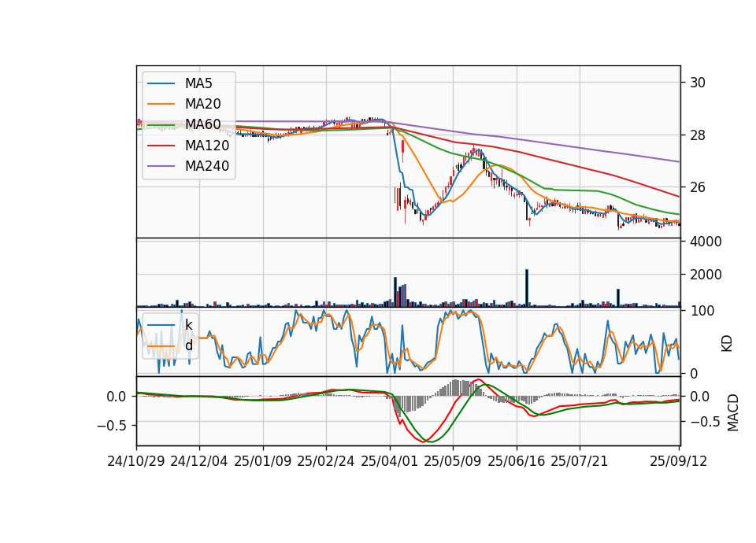Image resolution: width=756 pixels, height=543 pixels.
Task: Click the MA5 legend label
Action: coord(198,83)
